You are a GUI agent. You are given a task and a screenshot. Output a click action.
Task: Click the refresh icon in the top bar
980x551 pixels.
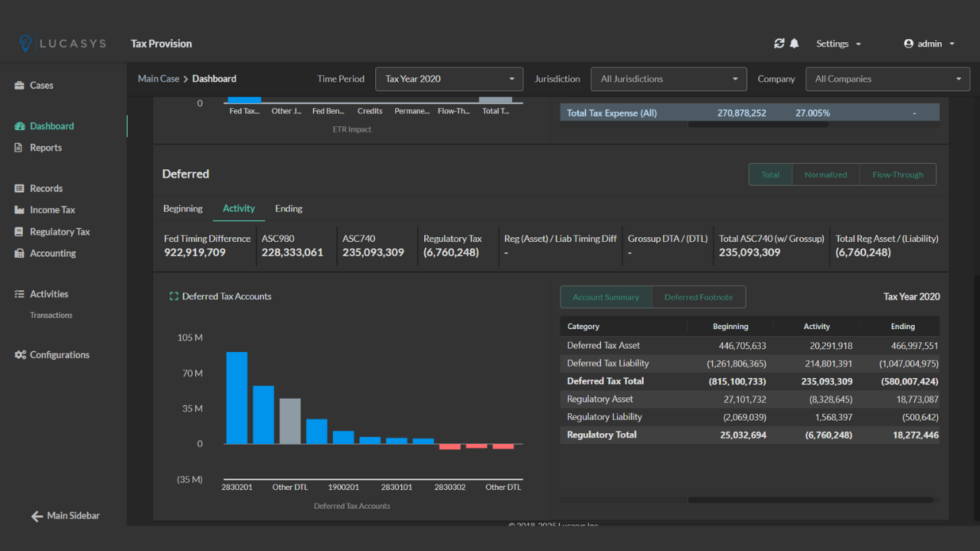[779, 44]
